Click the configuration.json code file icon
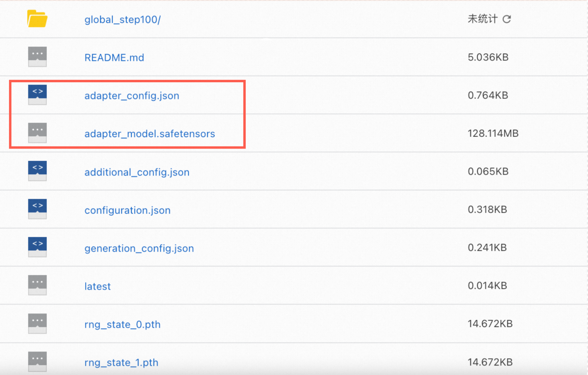The height and width of the screenshot is (375, 588). (x=37, y=209)
